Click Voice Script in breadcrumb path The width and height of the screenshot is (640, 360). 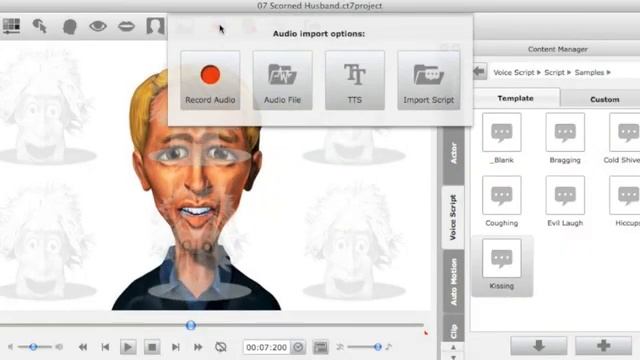tap(513, 73)
